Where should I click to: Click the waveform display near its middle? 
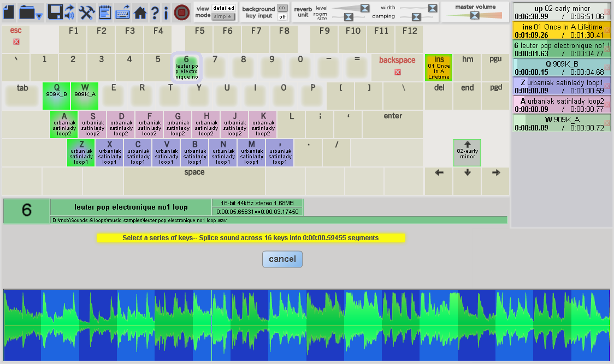(306, 325)
